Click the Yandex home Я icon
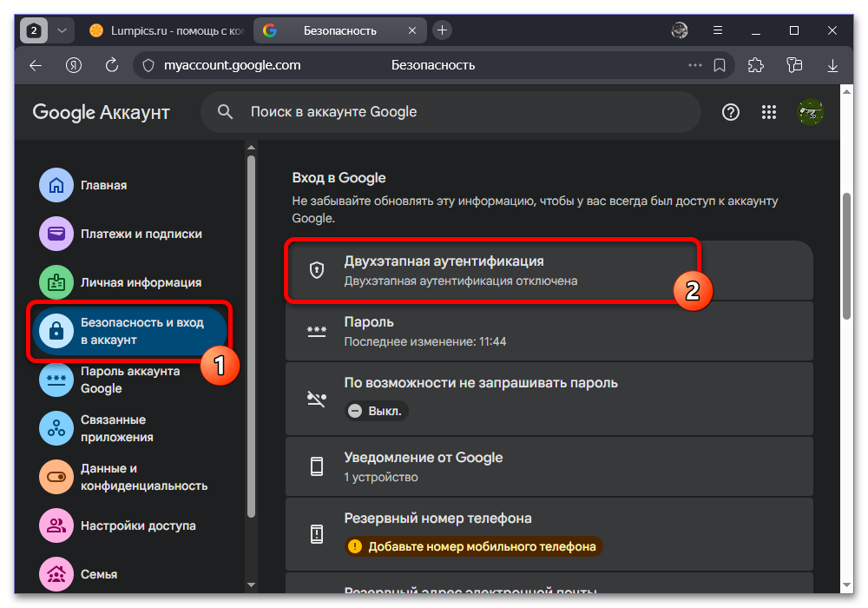Viewport: 868px width, 608px height. 74,65
